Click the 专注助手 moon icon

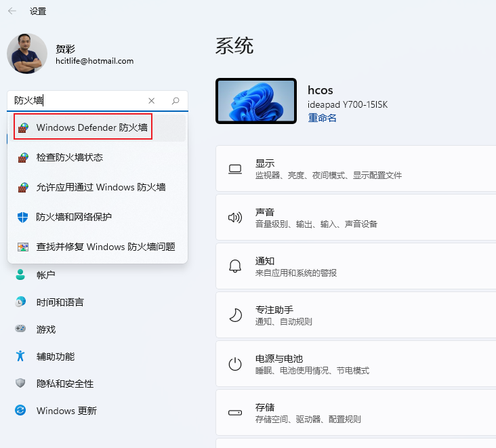coord(235,315)
